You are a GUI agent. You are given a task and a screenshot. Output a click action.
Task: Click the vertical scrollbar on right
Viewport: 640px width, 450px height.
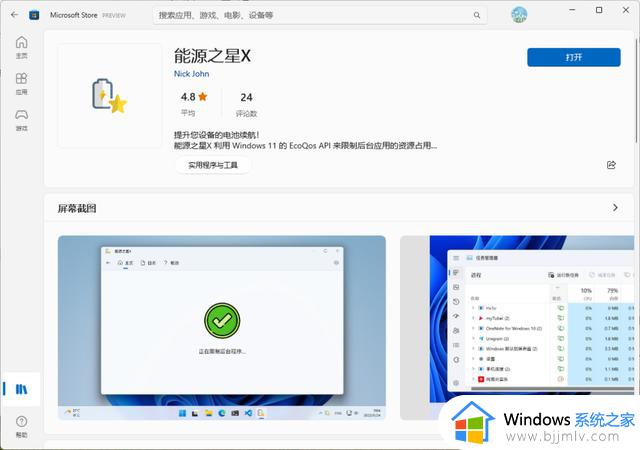click(637, 88)
